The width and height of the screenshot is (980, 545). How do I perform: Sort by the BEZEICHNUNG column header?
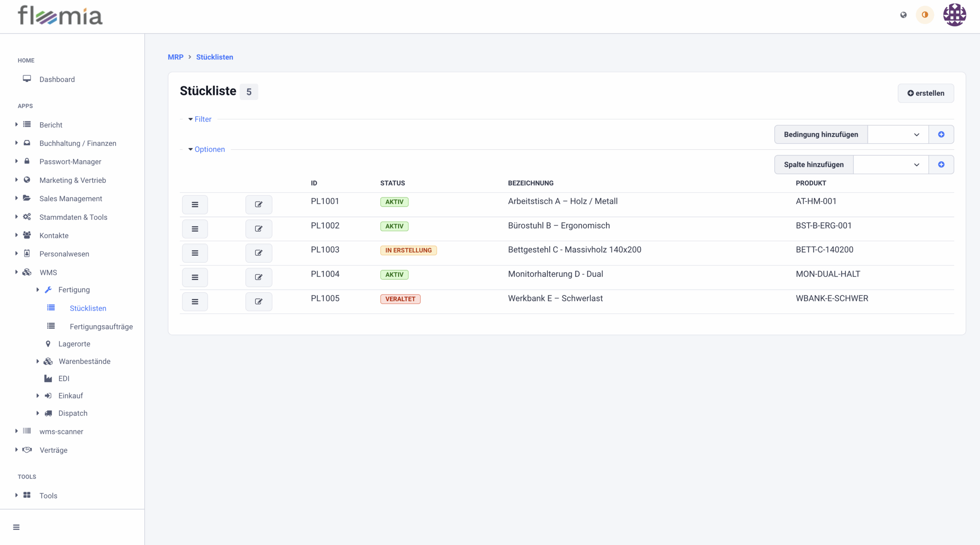pyautogui.click(x=531, y=183)
